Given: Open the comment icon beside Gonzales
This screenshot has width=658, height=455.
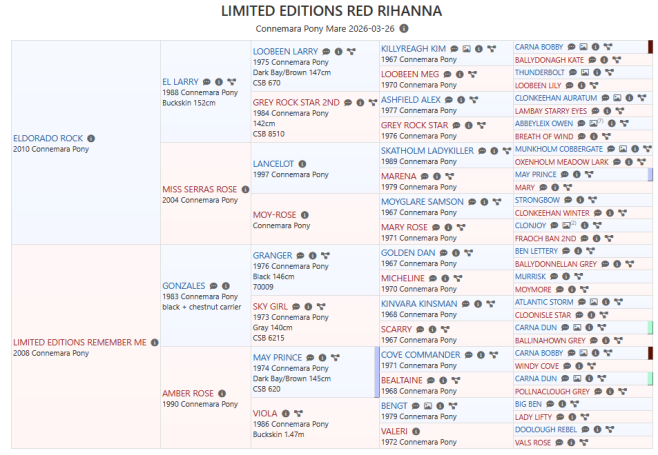Looking at the screenshot, I should tap(215, 285).
